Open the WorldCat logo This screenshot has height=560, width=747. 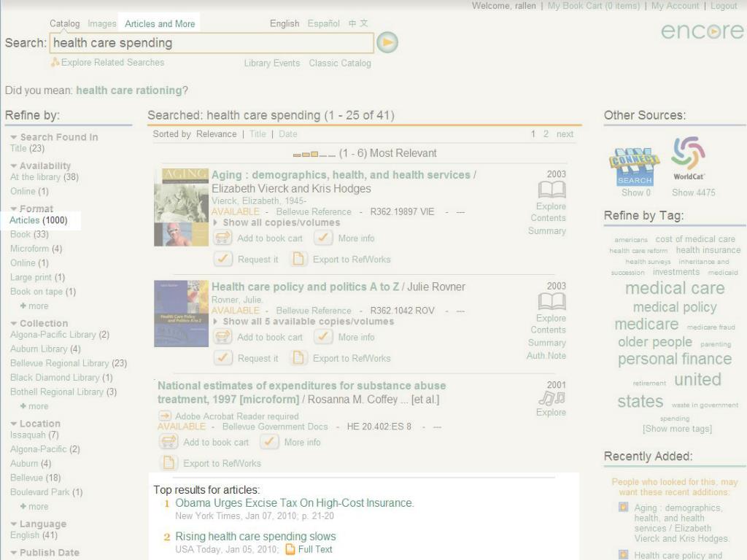click(689, 158)
